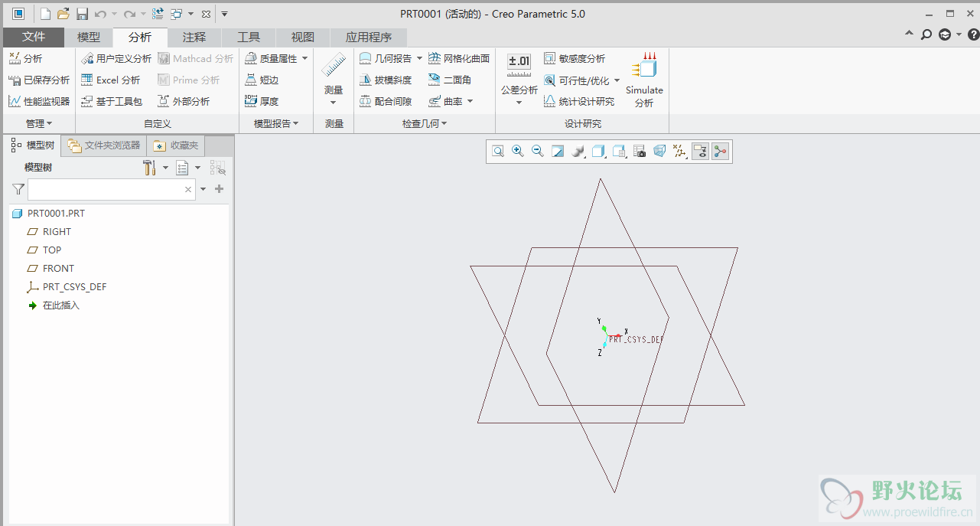Click the model tree search input field
Image resolution: width=980 pixels, height=526 pixels.
point(112,189)
